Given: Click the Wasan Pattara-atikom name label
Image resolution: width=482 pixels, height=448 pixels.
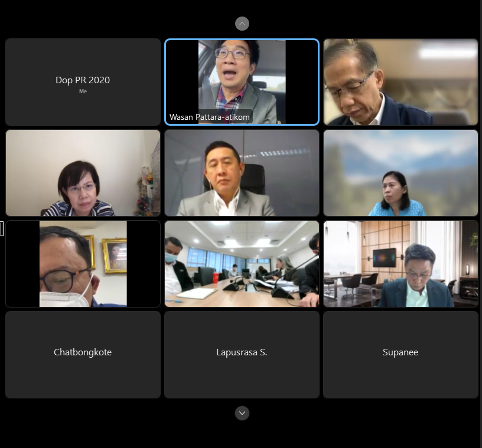Looking at the screenshot, I should coord(209,117).
